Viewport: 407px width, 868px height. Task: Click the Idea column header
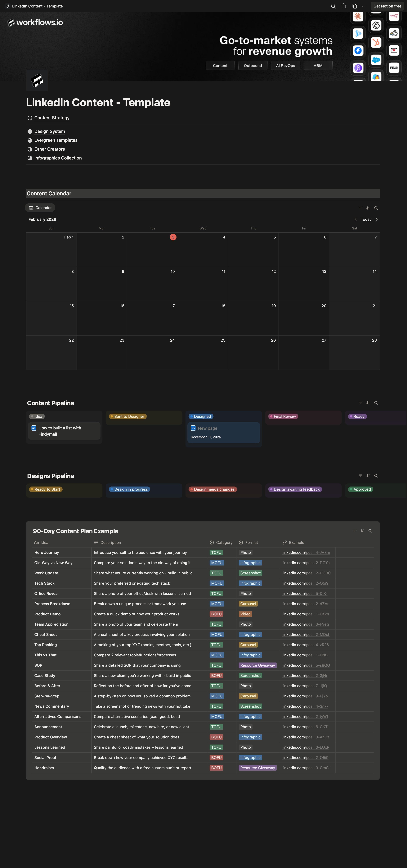[x=62, y=542]
